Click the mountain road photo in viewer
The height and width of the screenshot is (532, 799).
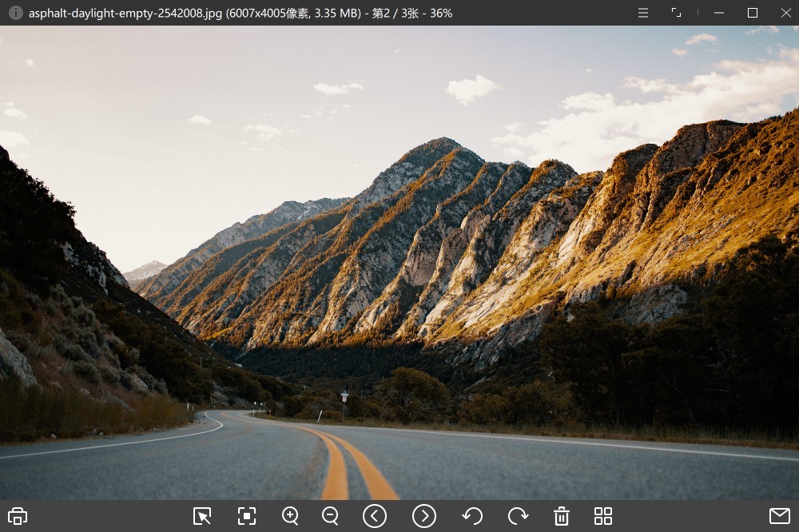pos(399,264)
